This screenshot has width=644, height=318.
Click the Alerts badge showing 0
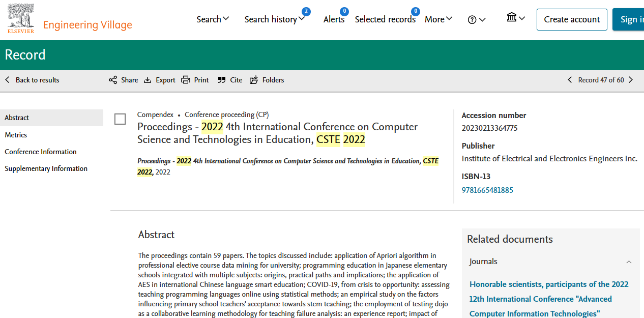(x=344, y=11)
